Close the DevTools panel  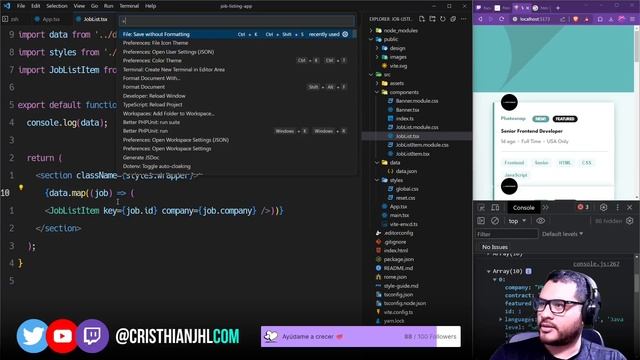[x=629, y=207]
